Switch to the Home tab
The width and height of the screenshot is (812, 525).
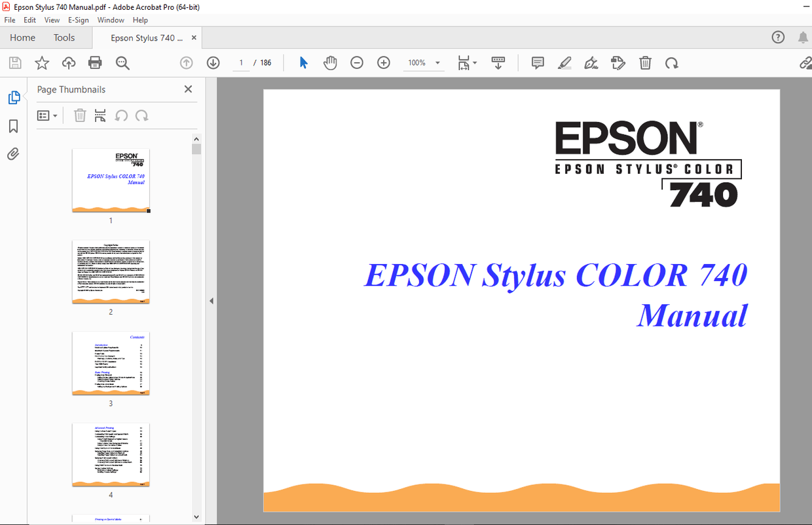pyautogui.click(x=22, y=37)
